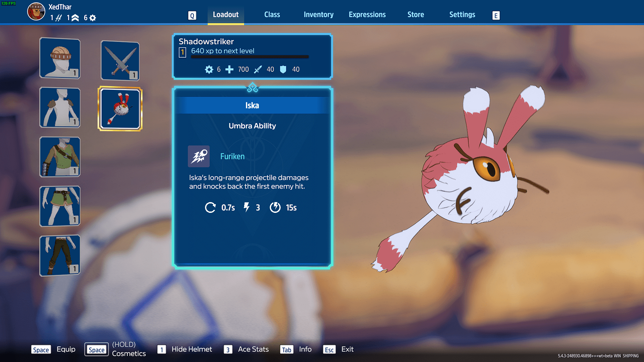The width and height of the screenshot is (644, 362).
Task: Select the dark pants leg slot
Action: pos(60,255)
